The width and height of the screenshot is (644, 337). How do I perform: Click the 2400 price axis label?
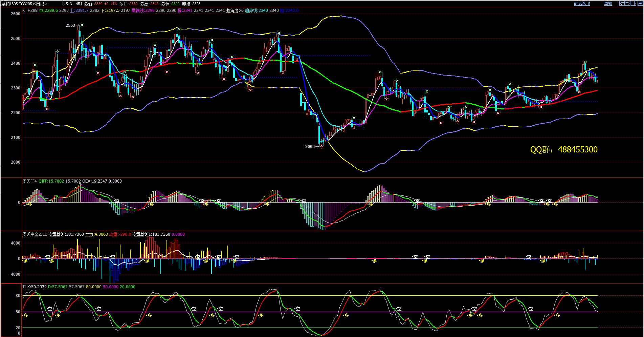[x=16, y=63]
